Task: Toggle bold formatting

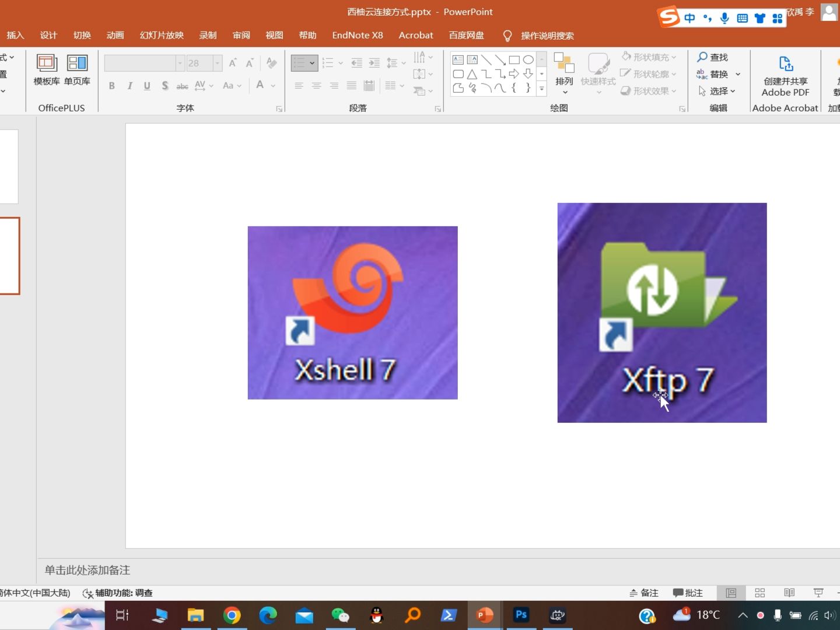Action: click(x=111, y=86)
